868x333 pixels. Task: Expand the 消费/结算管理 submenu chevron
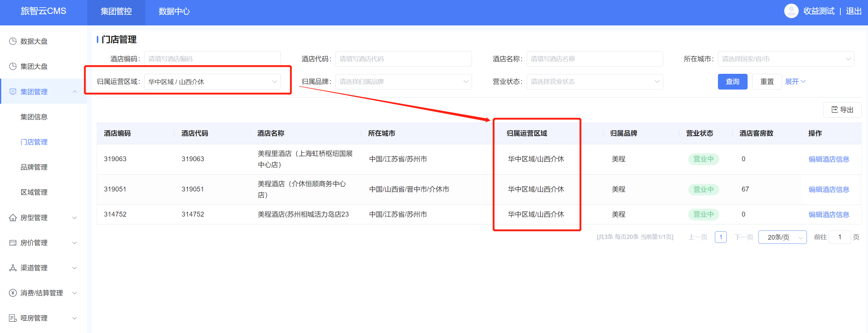(75, 292)
